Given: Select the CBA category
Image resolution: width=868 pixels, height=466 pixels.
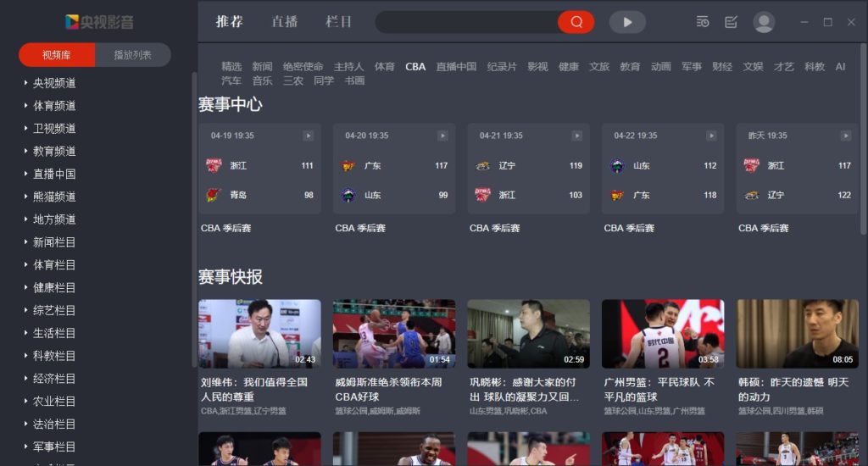Looking at the screenshot, I should (415, 66).
